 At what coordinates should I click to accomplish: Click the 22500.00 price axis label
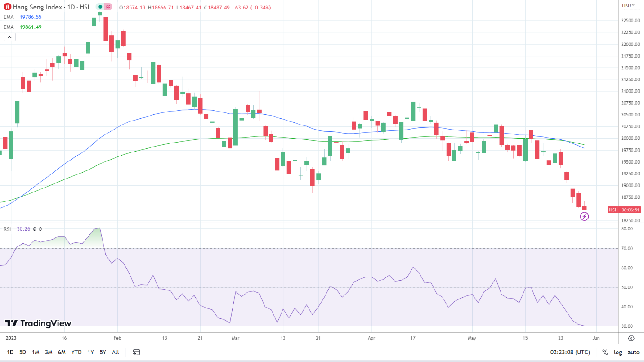pos(631,21)
